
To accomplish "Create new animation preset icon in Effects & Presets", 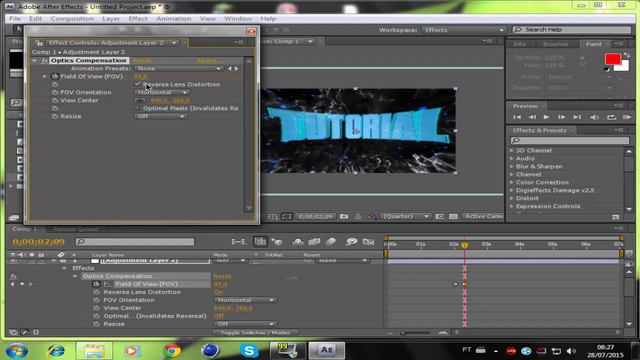I will [616, 217].
